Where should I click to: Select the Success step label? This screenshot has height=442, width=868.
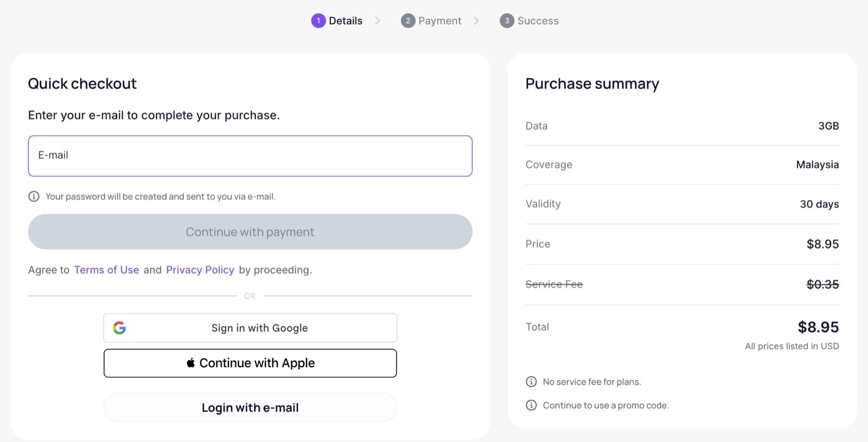[x=538, y=21]
